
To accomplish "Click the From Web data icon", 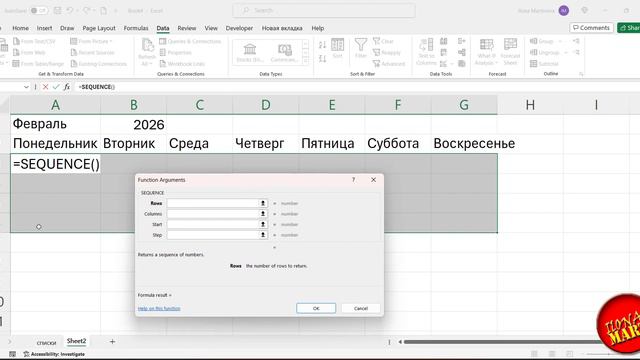I will 16,53.
